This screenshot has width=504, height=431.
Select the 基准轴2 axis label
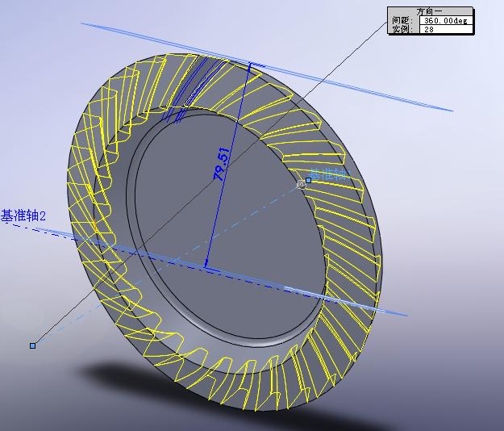click(23, 215)
